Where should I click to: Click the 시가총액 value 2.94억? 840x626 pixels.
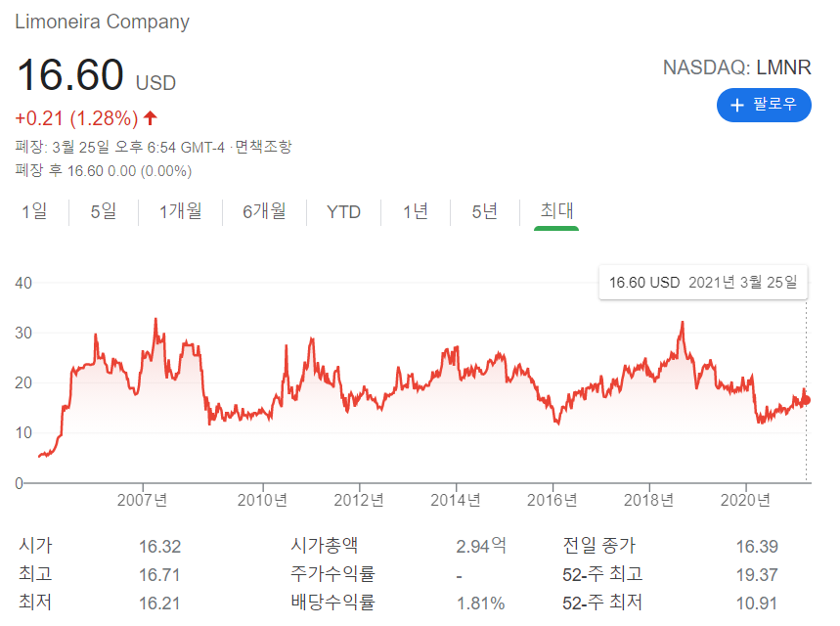tap(481, 546)
